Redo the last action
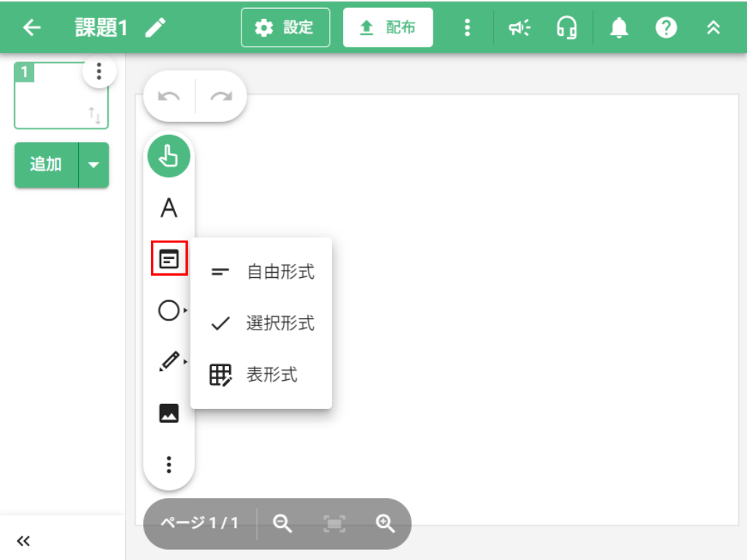This screenshot has height=560, width=747. click(x=221, y=97)
